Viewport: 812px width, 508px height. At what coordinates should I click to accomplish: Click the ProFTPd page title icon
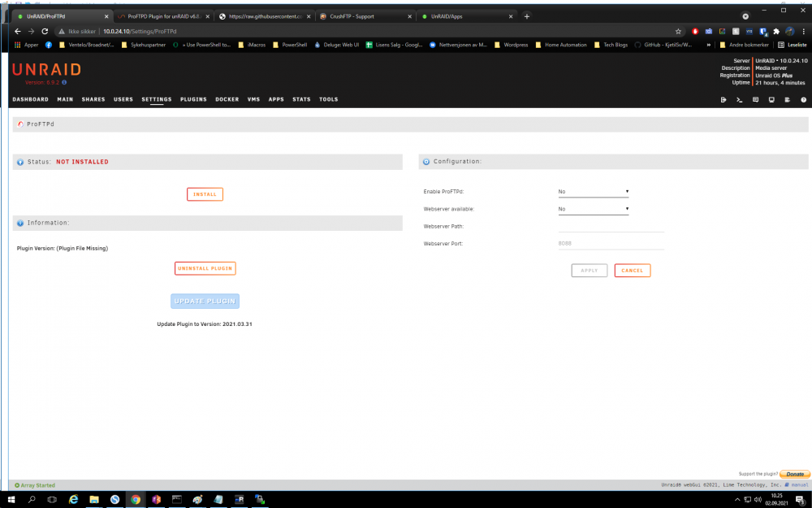point(20,124)
